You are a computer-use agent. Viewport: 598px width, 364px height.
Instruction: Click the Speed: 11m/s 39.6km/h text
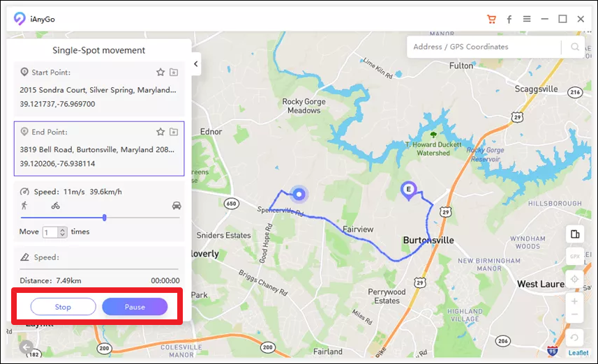(77, 192)
